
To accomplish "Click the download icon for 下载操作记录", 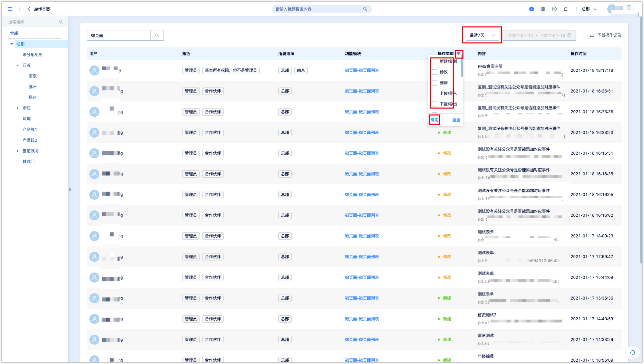I will [x=592, y=35].
